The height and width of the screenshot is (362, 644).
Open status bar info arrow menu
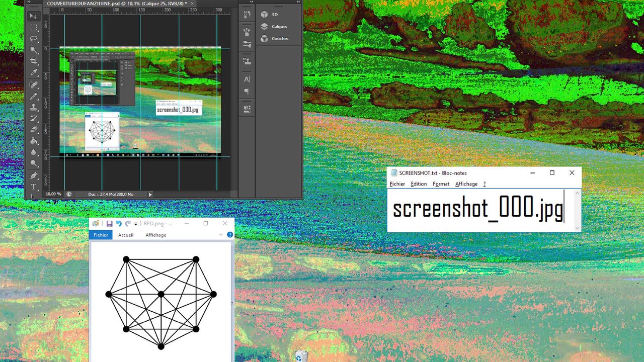point(150,194)
